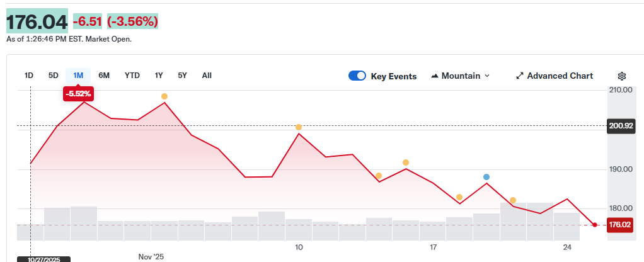This screenshot has height=262, width=644.
Task: Click the last red price endpoint dot
Action: [x=595, y=225]
